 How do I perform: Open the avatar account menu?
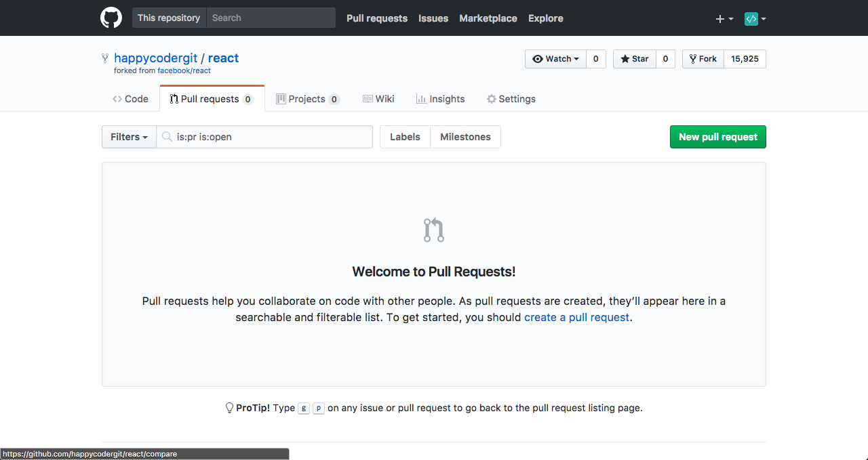click(x=751, y=18)
